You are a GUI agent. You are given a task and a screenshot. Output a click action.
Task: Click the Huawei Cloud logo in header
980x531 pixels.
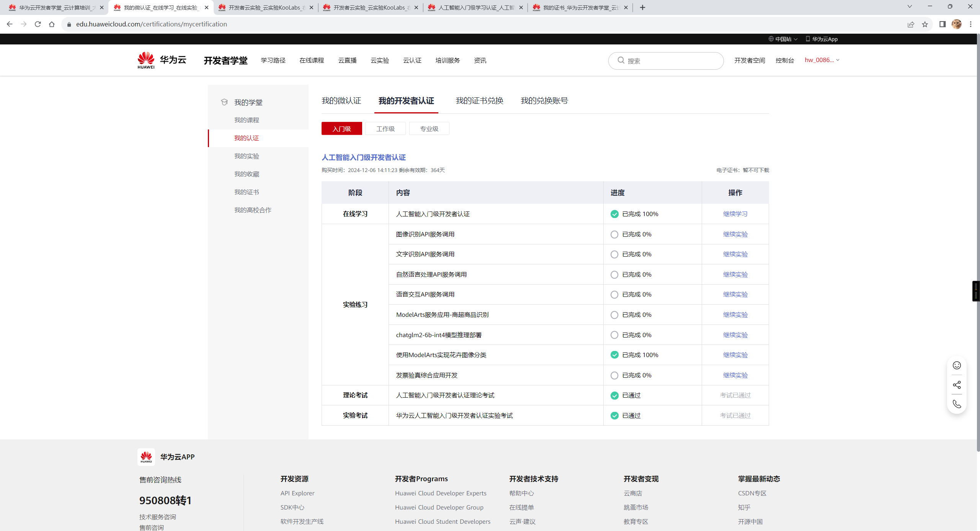[x=162, y=60]
